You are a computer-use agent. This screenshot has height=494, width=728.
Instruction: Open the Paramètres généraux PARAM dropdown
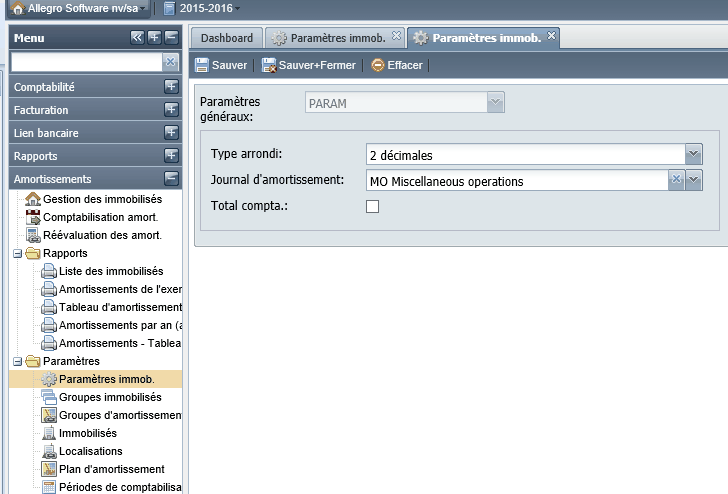click(x=495, y=102)
